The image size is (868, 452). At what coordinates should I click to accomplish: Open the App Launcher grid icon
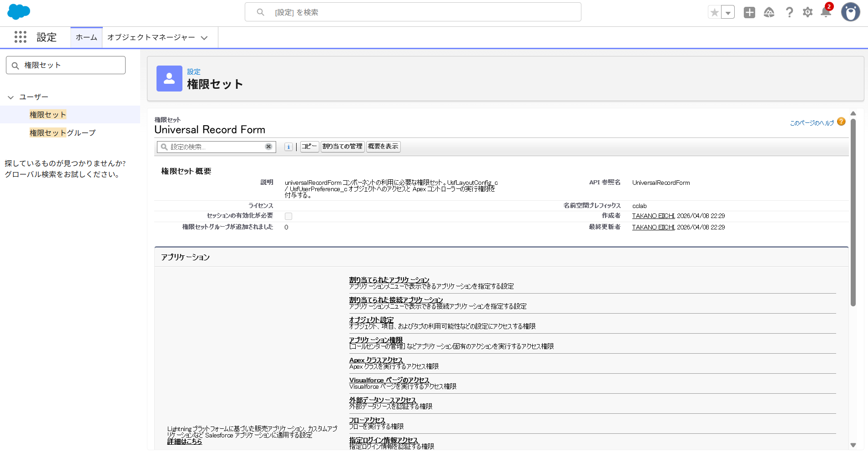[20, 37]
